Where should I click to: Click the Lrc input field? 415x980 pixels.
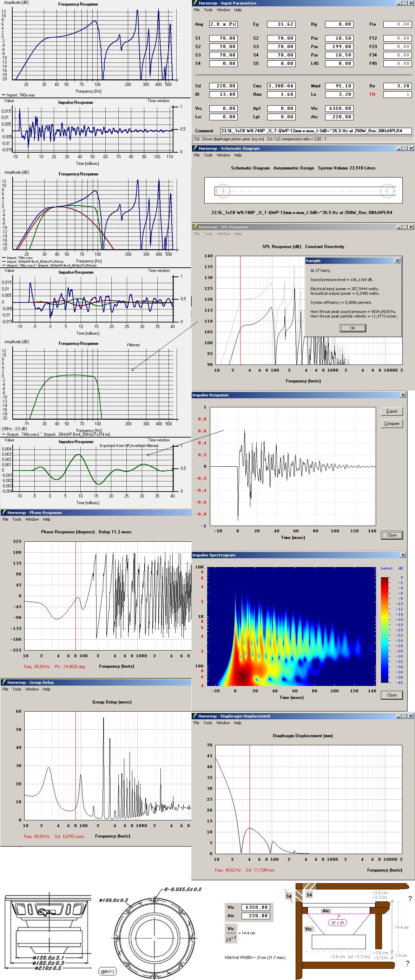(223, 117)
